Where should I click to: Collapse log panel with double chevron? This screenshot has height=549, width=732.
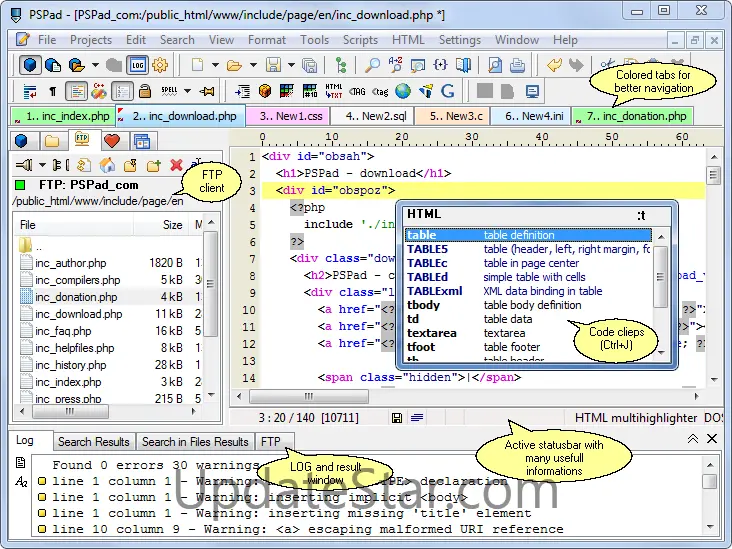click(693, 439)
